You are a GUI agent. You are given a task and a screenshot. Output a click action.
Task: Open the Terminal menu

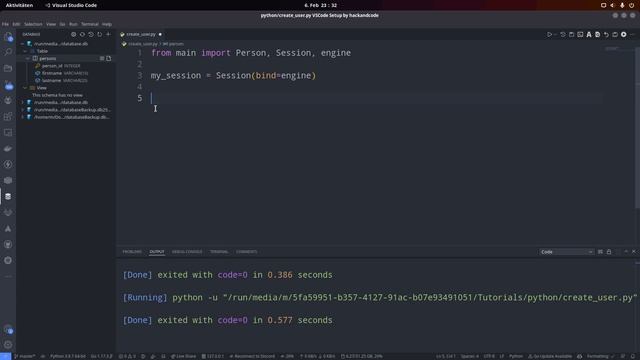[x=89, y=24]
